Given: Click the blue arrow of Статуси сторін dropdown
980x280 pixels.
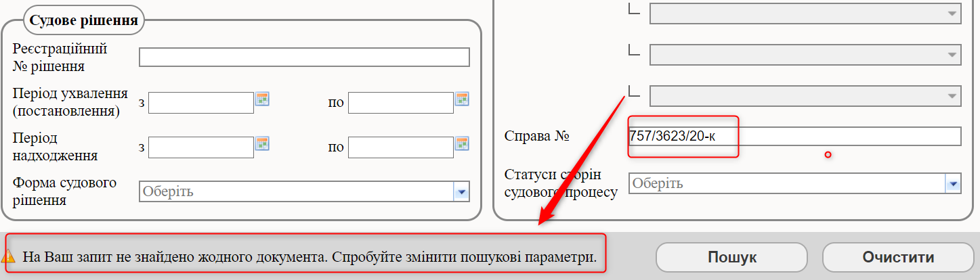Looking at the screenshot, I should [x=953, y=183].
